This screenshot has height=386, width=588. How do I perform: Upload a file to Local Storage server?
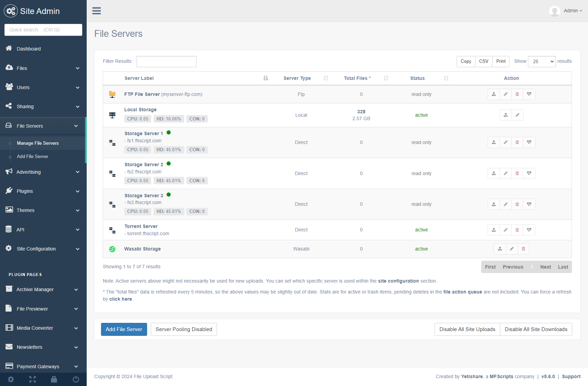pyautogui.click(x=505, y=115)
